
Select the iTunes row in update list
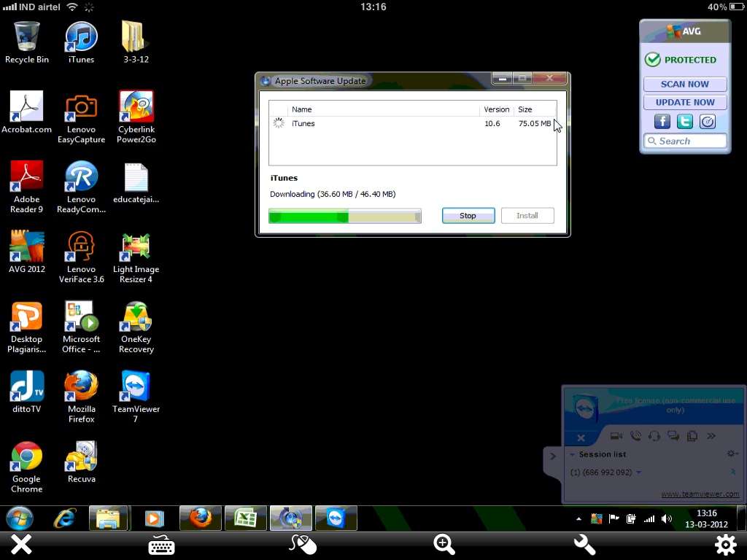[413, 123]
